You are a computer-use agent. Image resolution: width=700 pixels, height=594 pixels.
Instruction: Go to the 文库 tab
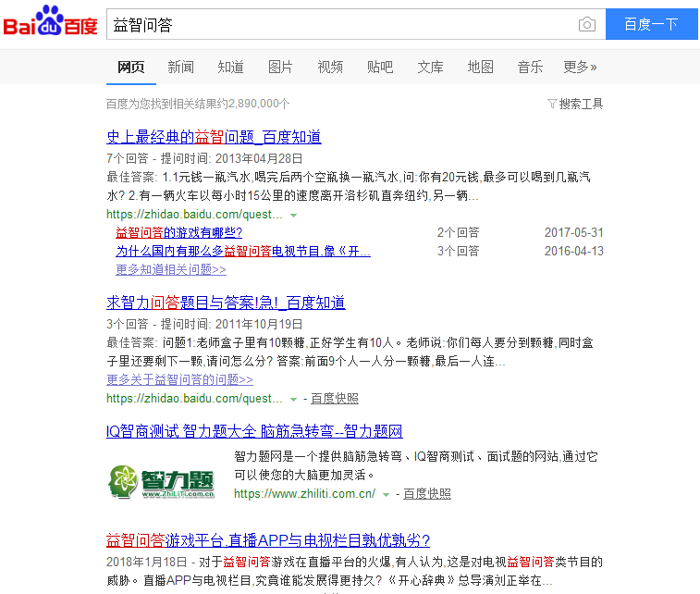pos(430,67)
